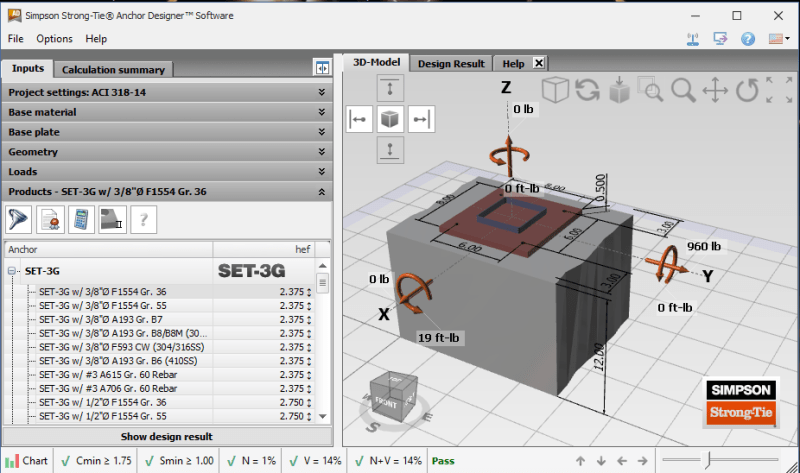Click the anchor list scrollbar thumb
Viewport: 800px width, 473px height.
(322, 283)
